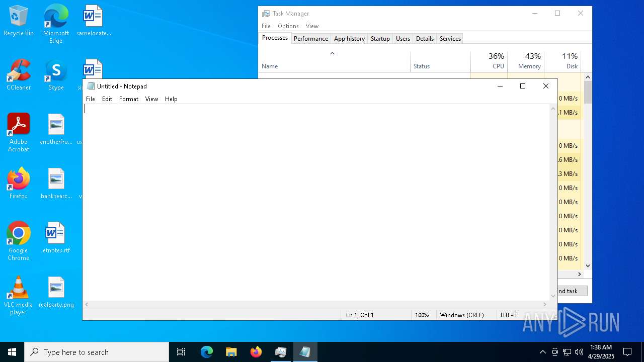Click the taskbar clock showing 1:38 AM
The width and height of the screenshot is (644, 362).
(x=601, y=352)
